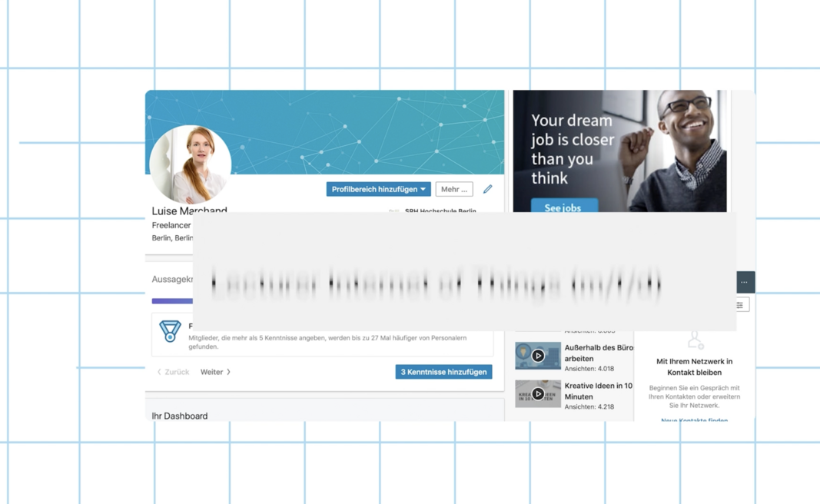820x504 pixels.
Task: Click the Mehr ... button
Action: click(453, 189)
